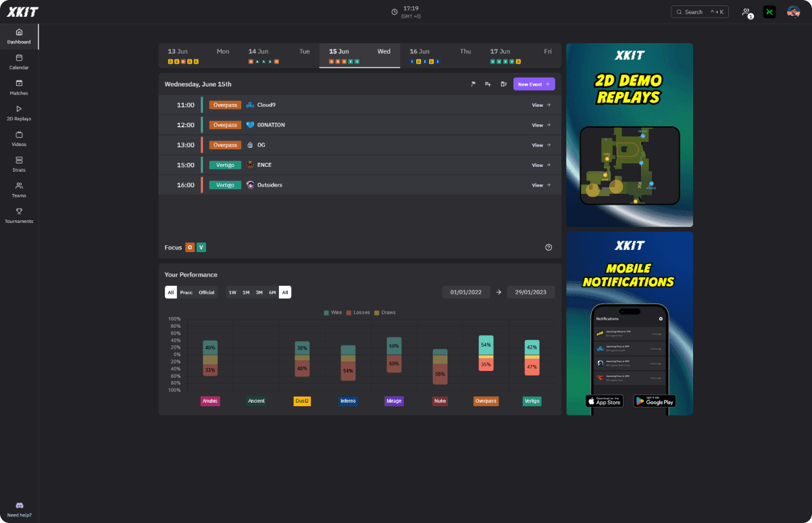Open the Teams section
This screenshot has width=812, height=523.
(x=19, y=191)
